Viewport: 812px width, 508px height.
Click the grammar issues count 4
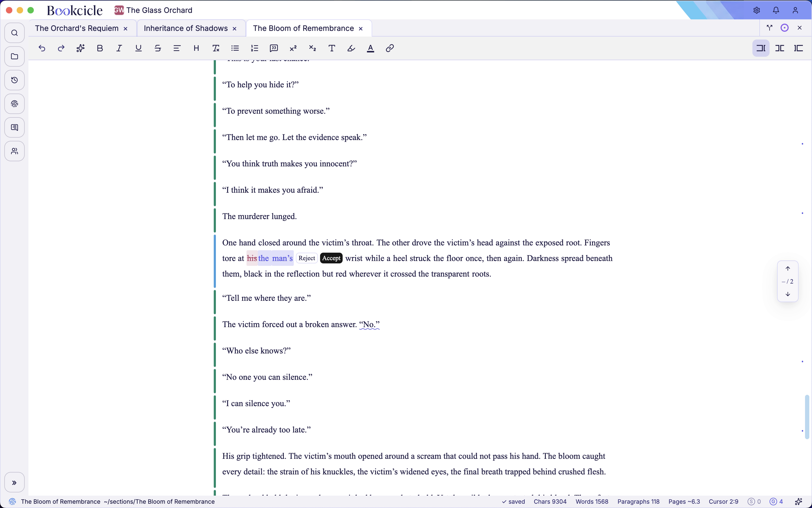(x=777, y=502)
